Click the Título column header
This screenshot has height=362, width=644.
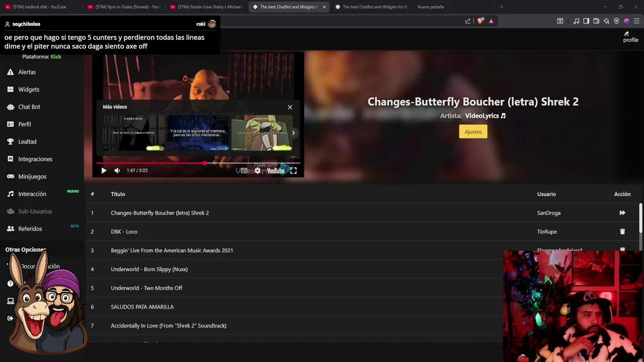click(x=118, y=194)
